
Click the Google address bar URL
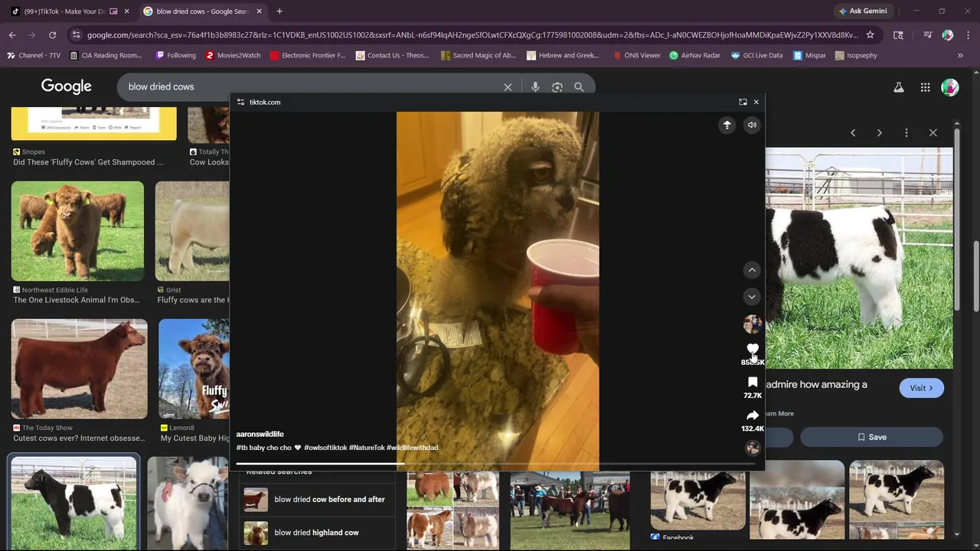pos(472,35)
